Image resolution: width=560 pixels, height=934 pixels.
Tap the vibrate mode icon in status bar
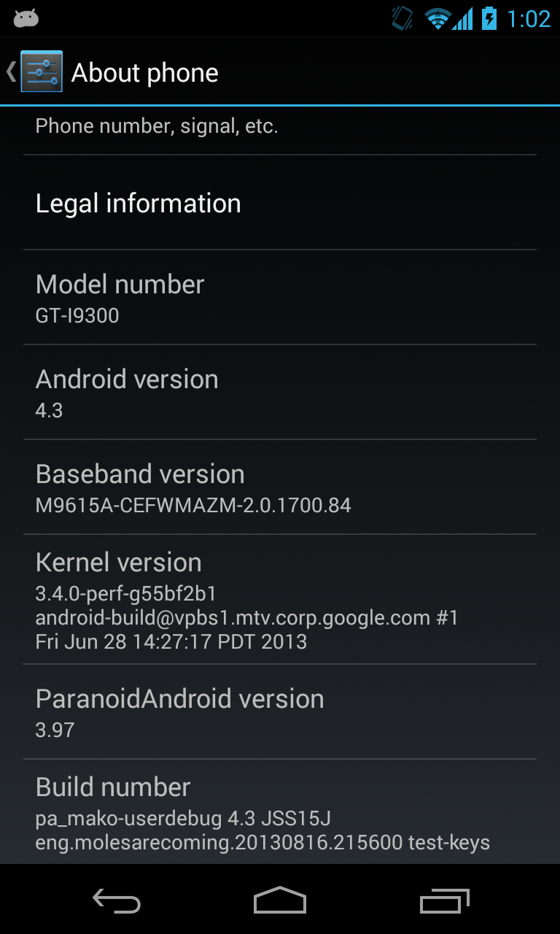[x=402, y=18]
